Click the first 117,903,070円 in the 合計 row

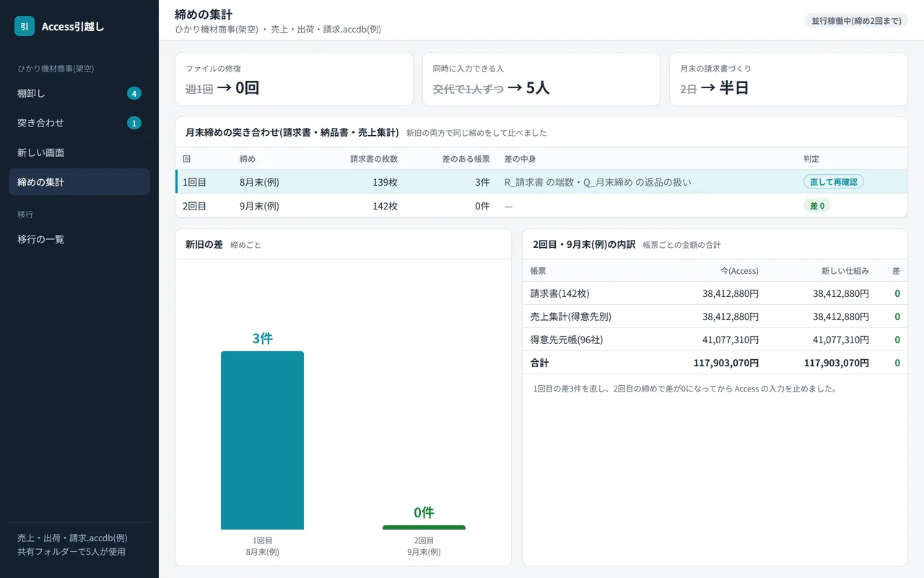(x=726, y=363)
